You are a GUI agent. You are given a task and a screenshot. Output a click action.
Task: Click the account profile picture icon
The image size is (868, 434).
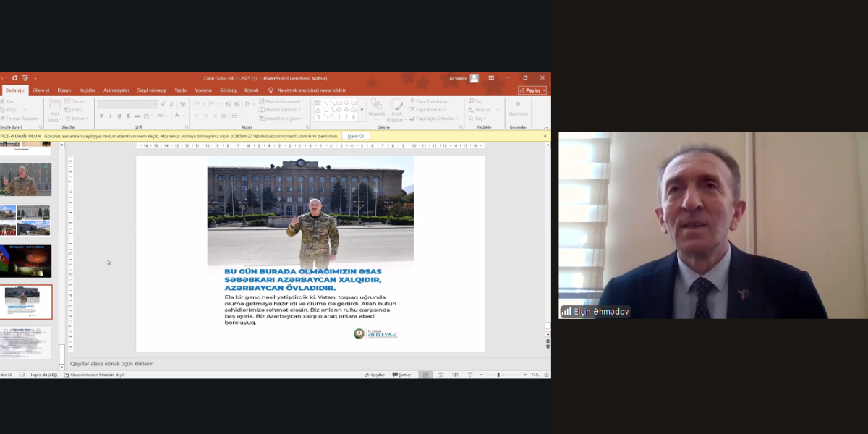(x=474, y=78)
